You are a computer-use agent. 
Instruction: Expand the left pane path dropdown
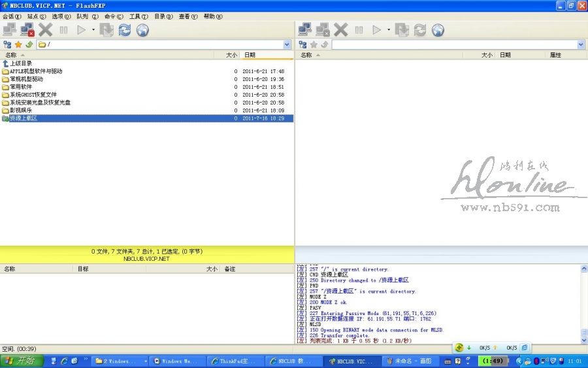(287, 44)
